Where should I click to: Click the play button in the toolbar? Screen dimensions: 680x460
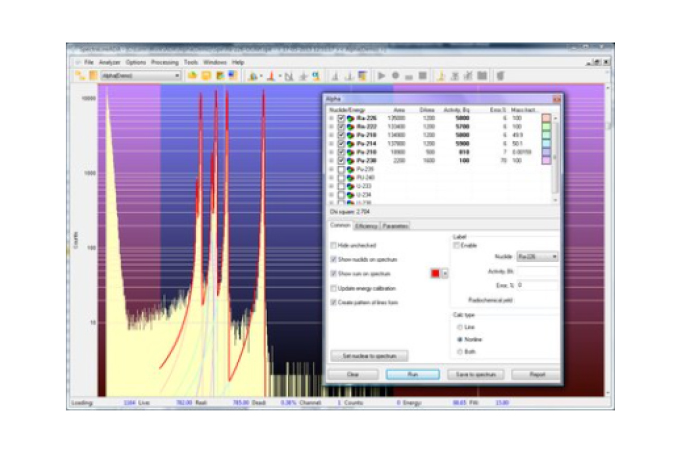click(x=381, y=75)
